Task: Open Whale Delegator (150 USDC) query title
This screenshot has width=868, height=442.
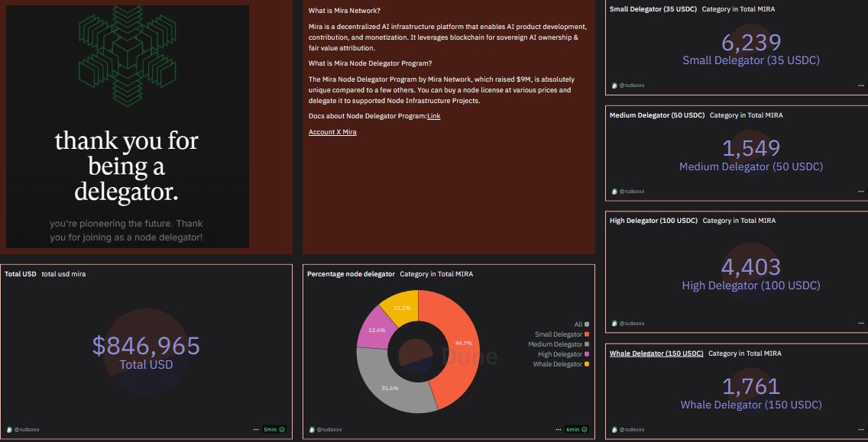Action: pos(656,353)
